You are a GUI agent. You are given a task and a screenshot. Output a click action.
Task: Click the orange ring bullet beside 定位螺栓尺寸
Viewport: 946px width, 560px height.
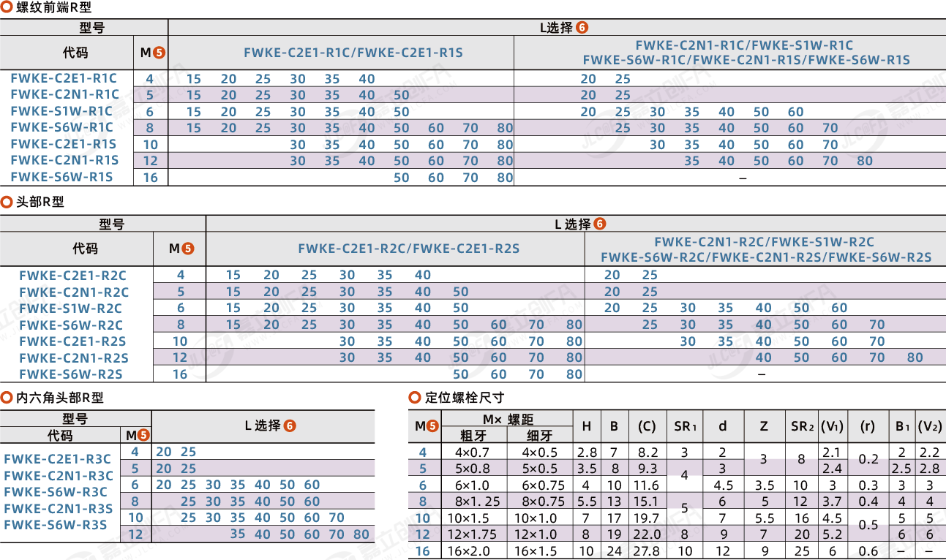414,398
